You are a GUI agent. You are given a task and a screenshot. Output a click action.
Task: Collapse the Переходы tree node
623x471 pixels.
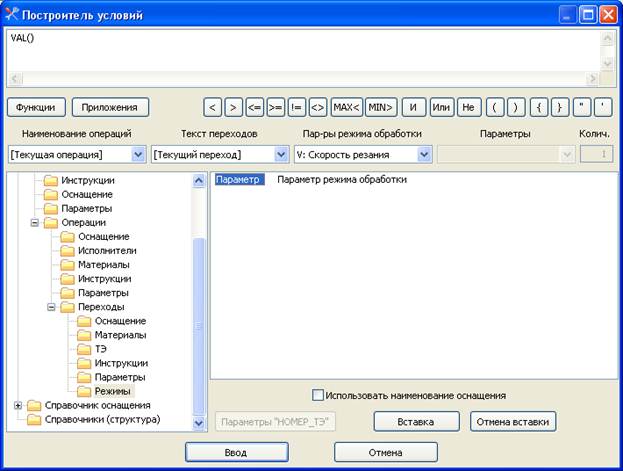(x=51, y=307)
